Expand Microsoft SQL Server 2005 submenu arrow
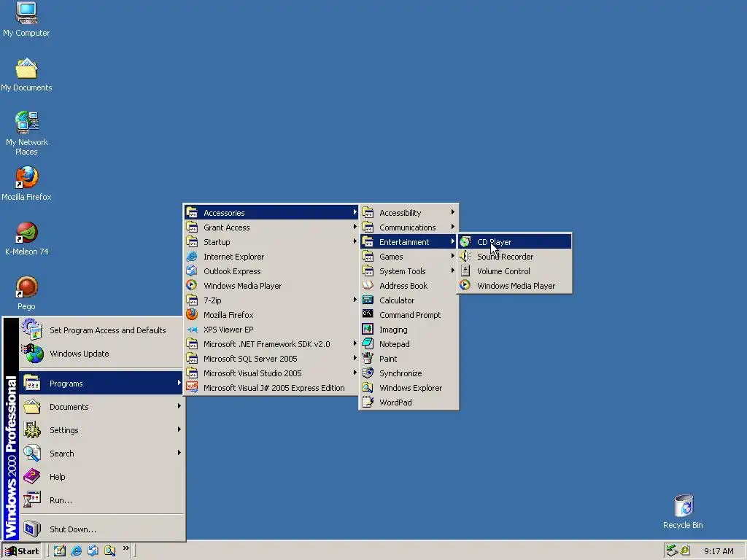The width and height of the screenshot is (747, 560). [355, 358]
